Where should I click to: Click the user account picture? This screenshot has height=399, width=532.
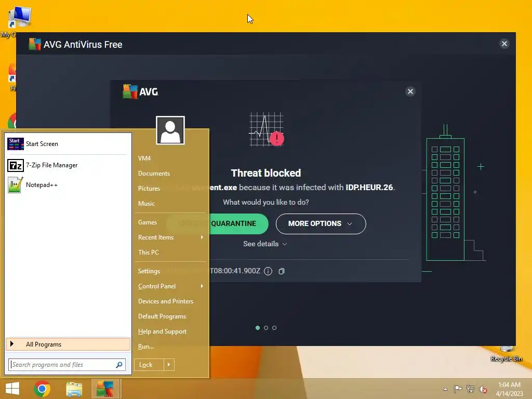point(170,130)
